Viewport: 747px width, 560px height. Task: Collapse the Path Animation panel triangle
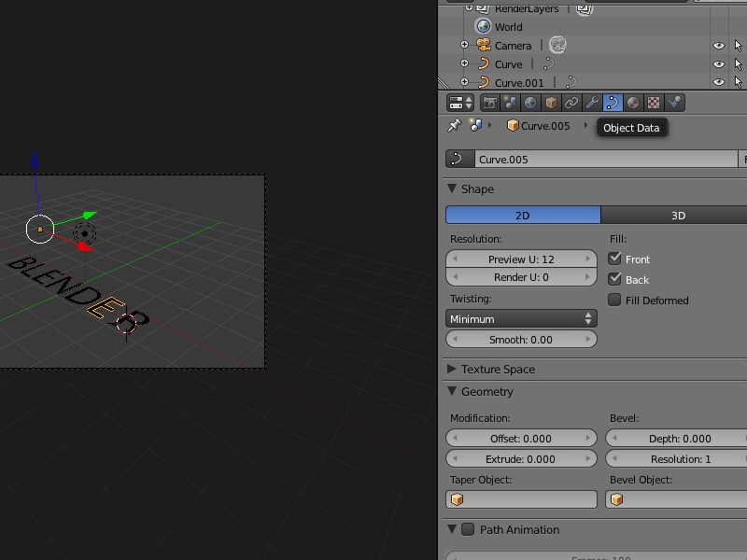[452, 529]
